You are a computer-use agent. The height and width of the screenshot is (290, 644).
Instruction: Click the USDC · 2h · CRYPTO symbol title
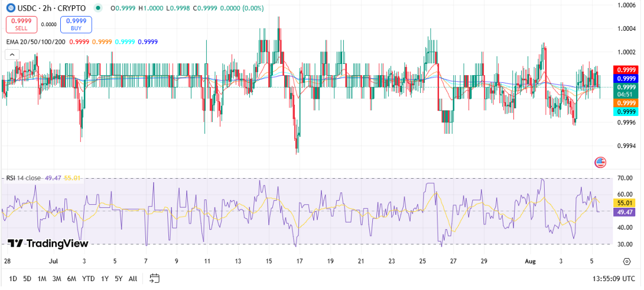click(53, 8)
